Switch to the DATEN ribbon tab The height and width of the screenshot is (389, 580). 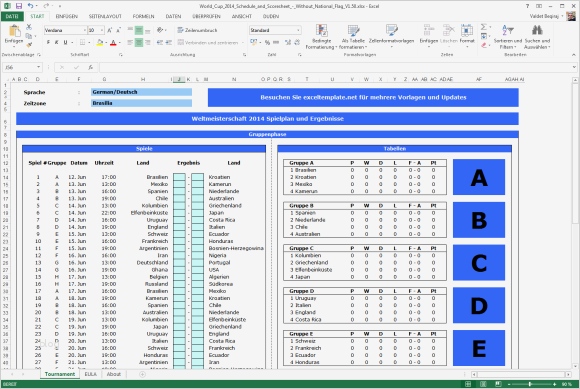click(173, 16)
